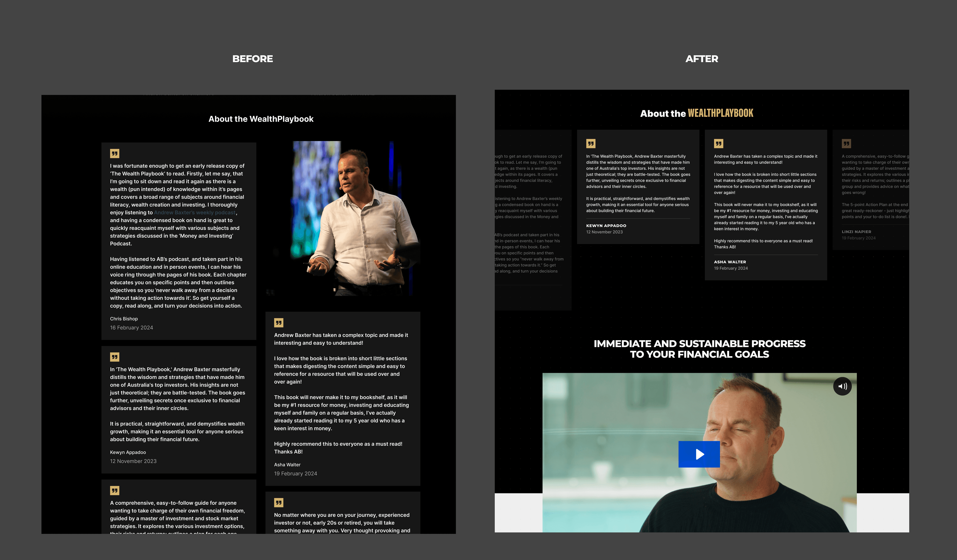
Task: Click quote icon on Kewyn Appadoo before-card
Action: [x=115, y=357]
